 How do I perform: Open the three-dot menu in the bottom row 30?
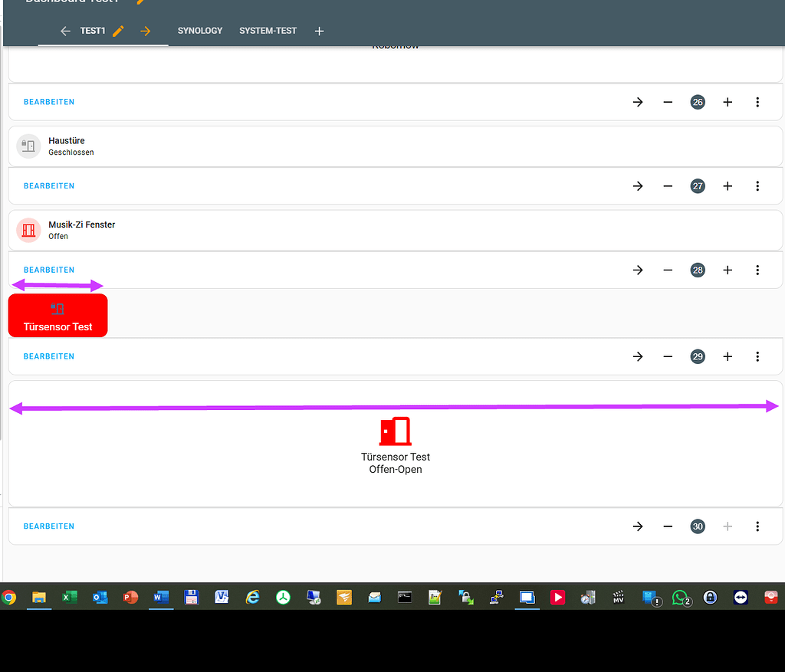757,526
